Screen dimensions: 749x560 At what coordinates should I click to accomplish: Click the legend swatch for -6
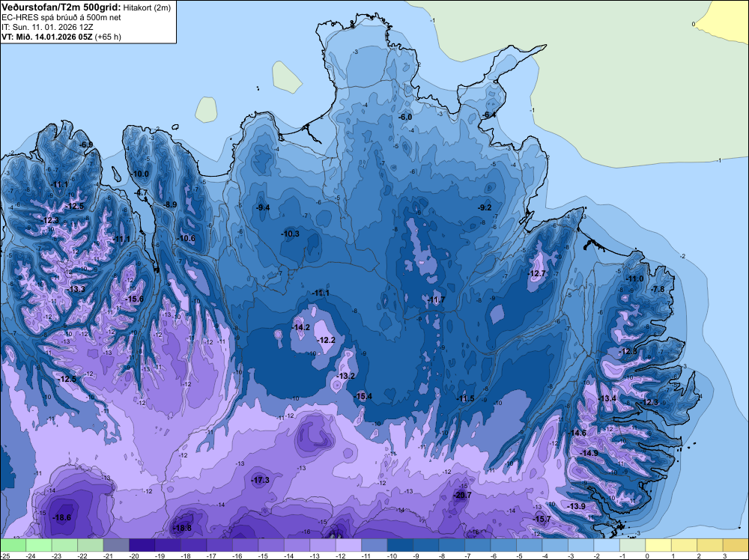tap(503, 545)
